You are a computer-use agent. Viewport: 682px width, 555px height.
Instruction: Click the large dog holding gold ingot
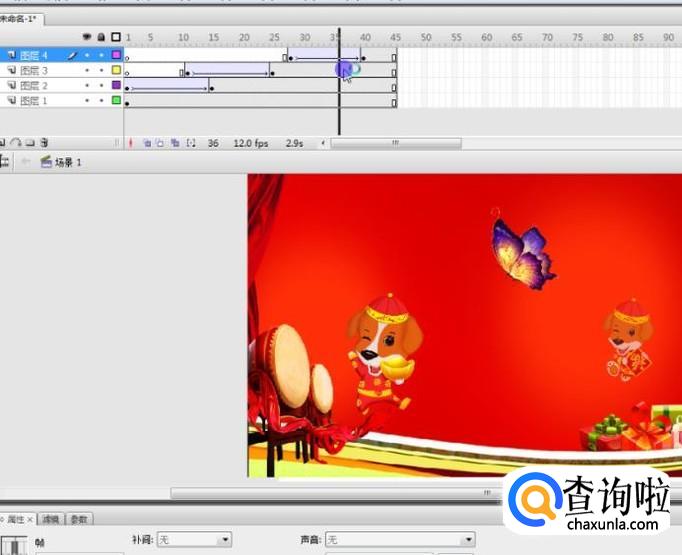(385, 352)
